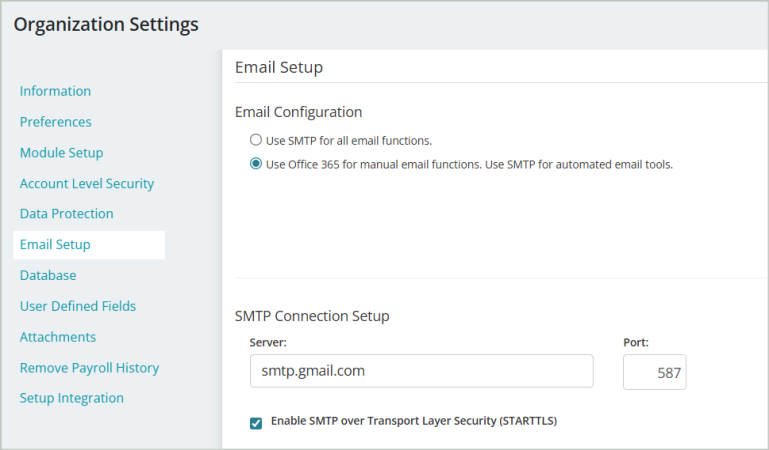This screenshot has height=450, width=769.
Task: Uncheck Enable SMTP over STARTTLS checkbox
Action: pos(256,423)
